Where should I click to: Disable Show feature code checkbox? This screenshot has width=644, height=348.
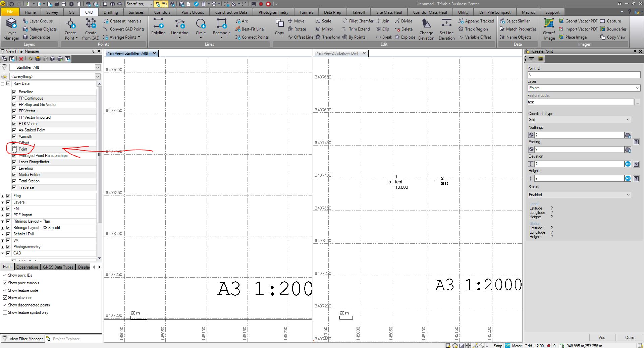(x=5, y=290)
